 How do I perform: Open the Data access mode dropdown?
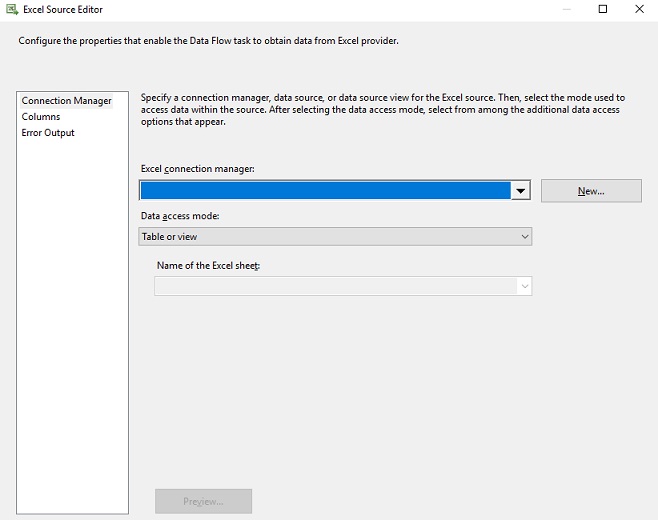tap(334, 237)
